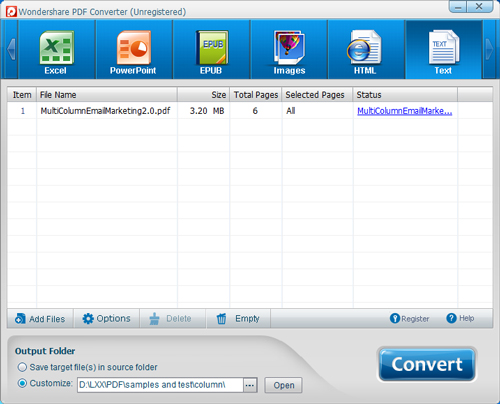This screenshot has height=404, width=500.
Task: Select the Excel output format icon
Action: point(56,50)
